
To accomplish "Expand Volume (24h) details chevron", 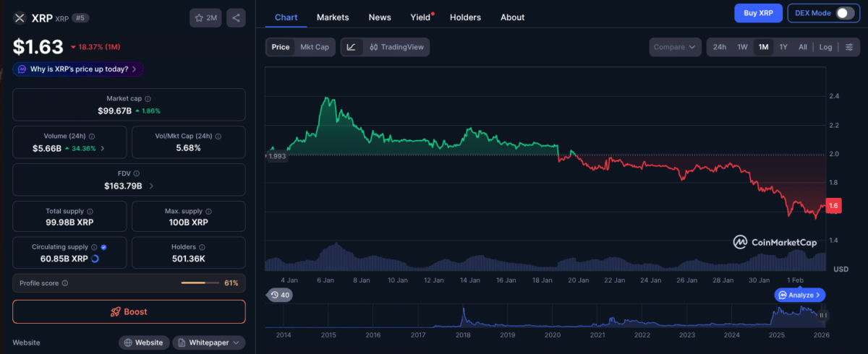I will pos(102,148).
